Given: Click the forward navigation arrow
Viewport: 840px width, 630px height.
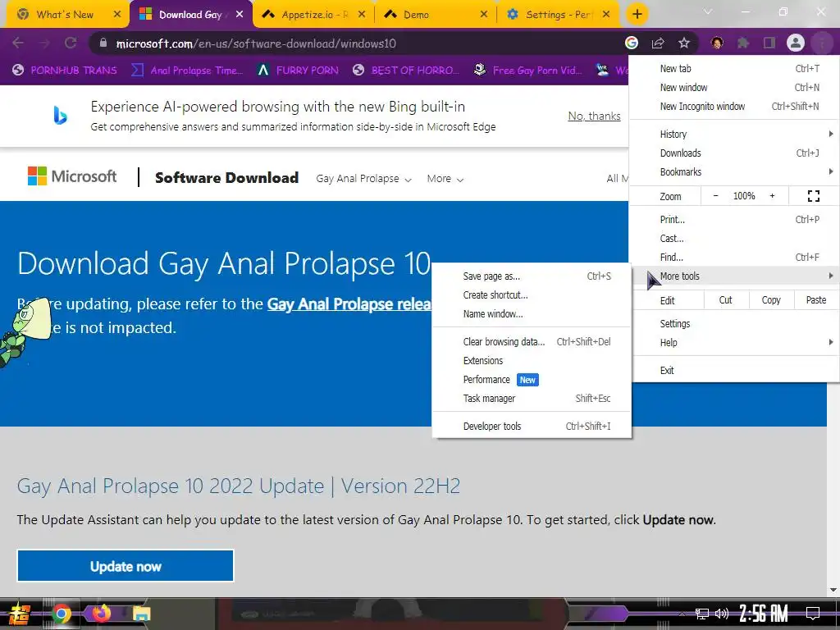Looking at the screenshot, I should click(x=44, y=43).
